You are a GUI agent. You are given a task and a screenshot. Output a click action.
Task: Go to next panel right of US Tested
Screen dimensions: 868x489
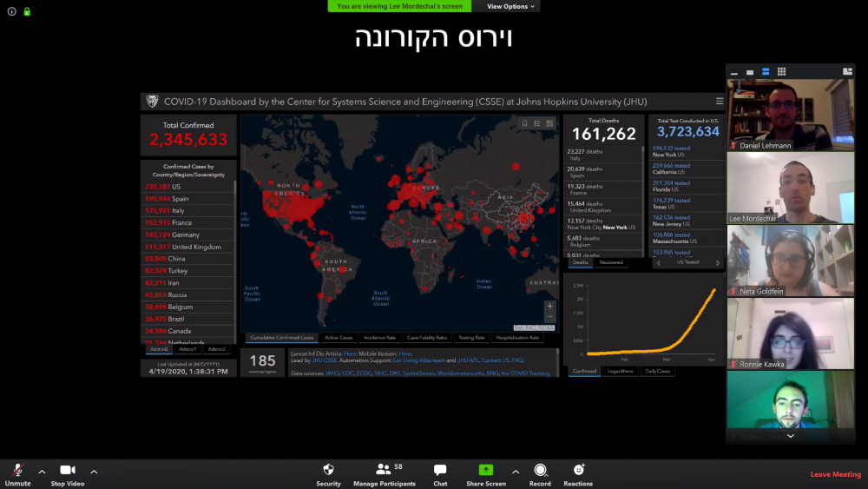[x=718, y=263]
